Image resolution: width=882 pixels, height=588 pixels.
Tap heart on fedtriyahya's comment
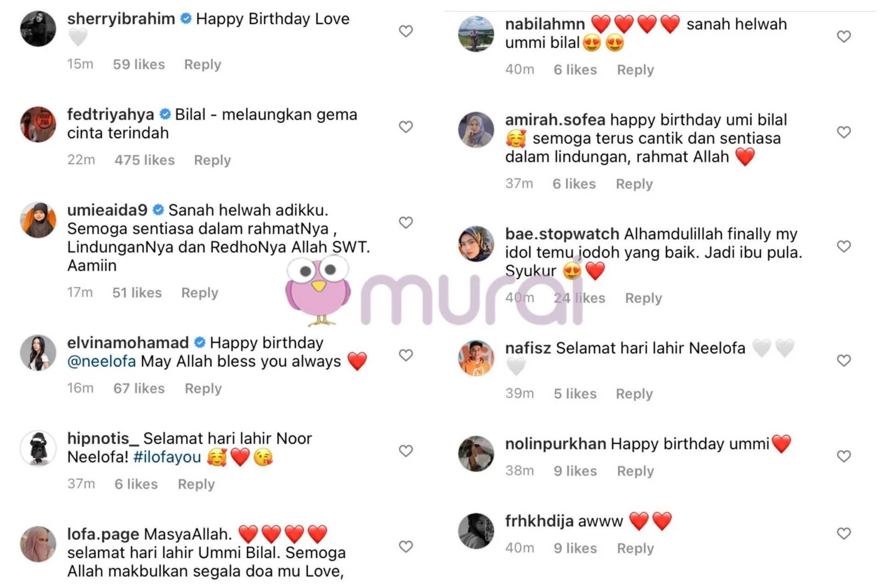coord(406,127)
